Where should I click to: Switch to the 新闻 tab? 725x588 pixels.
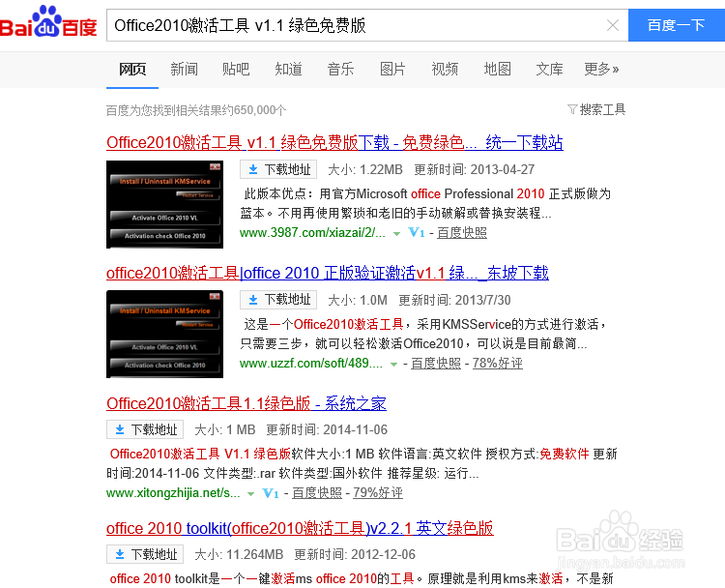click(x=184, y=70)
